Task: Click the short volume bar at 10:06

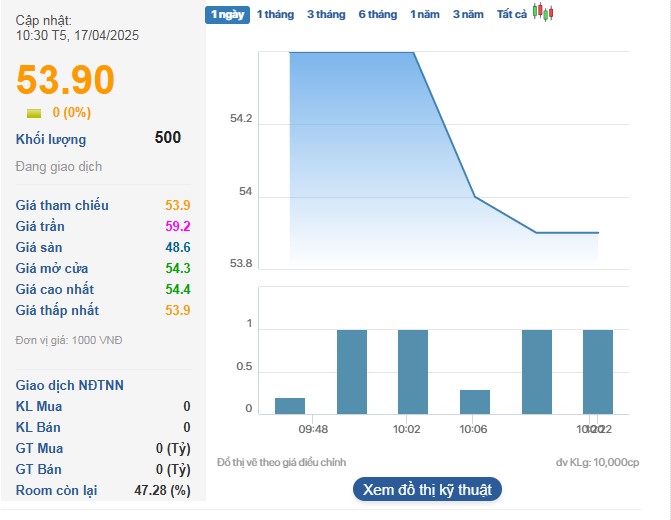Action: click(475, 401)
